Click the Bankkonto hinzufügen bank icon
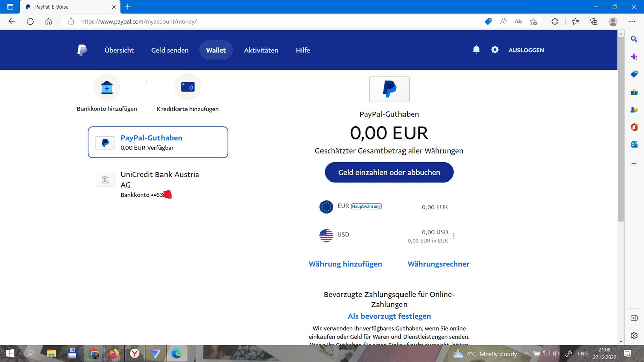Viewport: 644px width, 362px height. pos(107,87)
